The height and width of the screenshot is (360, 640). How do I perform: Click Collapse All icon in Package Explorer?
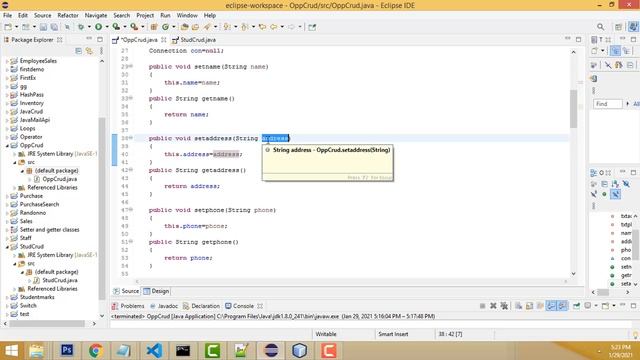(78, 51)
